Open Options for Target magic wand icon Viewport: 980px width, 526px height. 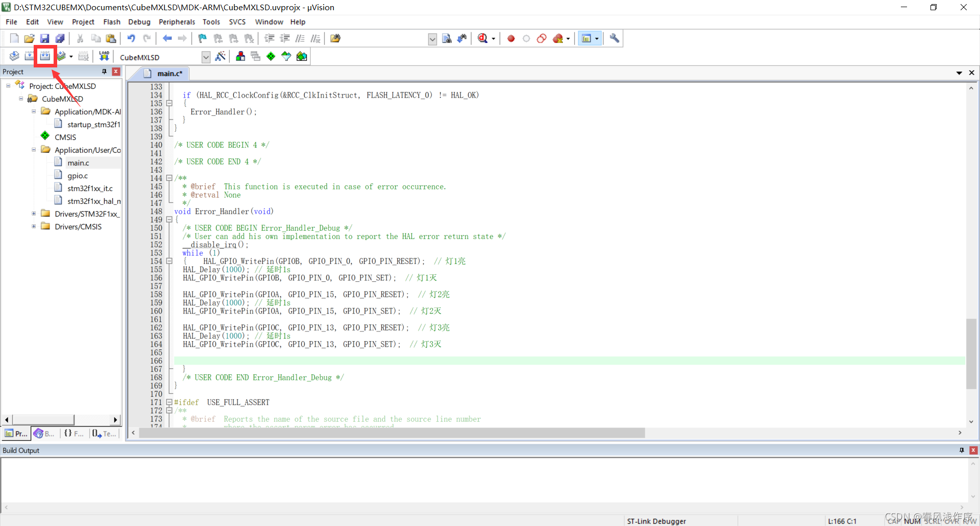[220, 56]
